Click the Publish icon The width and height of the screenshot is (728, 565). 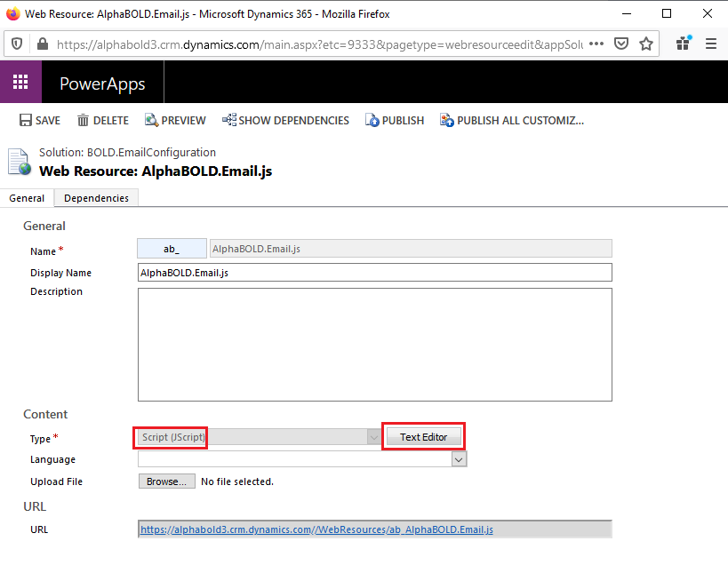coord(372,120)
